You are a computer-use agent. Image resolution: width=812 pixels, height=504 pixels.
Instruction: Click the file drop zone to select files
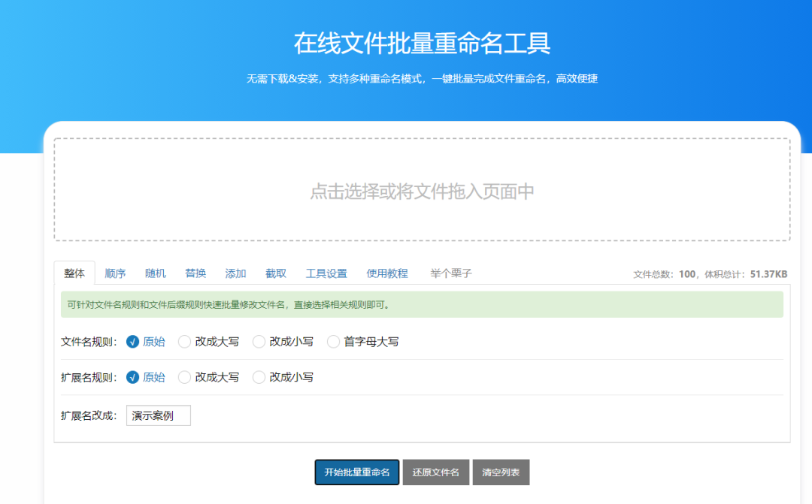421,191
